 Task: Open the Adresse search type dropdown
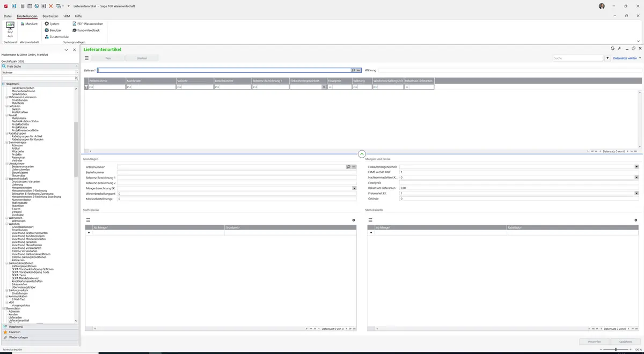[76, 72]
